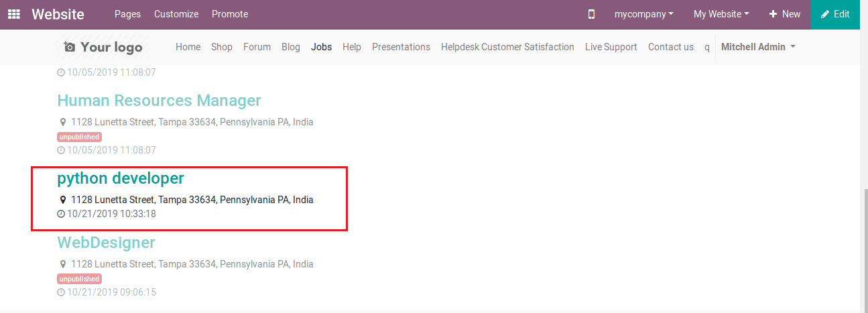Open the Contact us nav link
The image size is (868, 313).
(671, 47)
